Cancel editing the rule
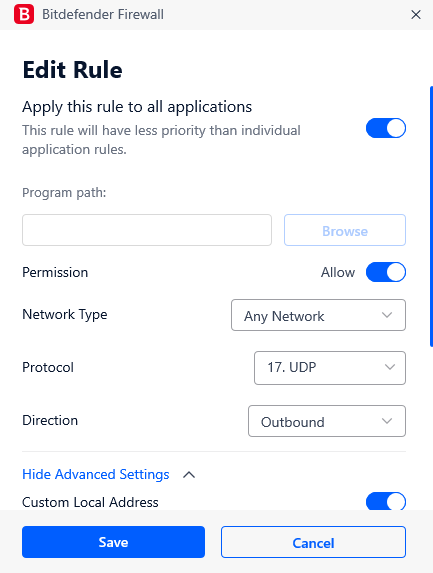 pyautogui.click(x=314, y=542)
